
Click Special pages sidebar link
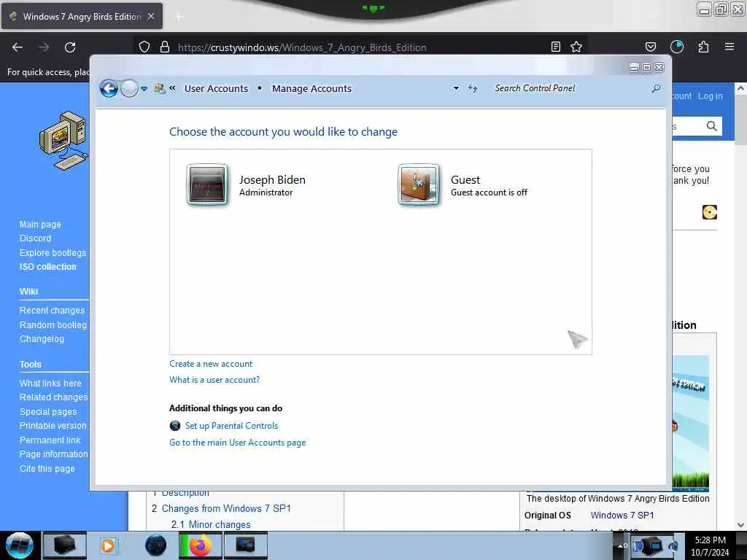click(x=48, y=412)
